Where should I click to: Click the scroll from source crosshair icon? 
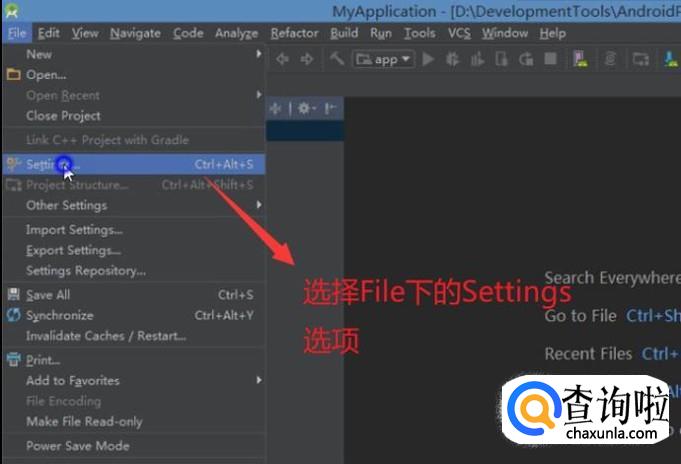(275, 108)
